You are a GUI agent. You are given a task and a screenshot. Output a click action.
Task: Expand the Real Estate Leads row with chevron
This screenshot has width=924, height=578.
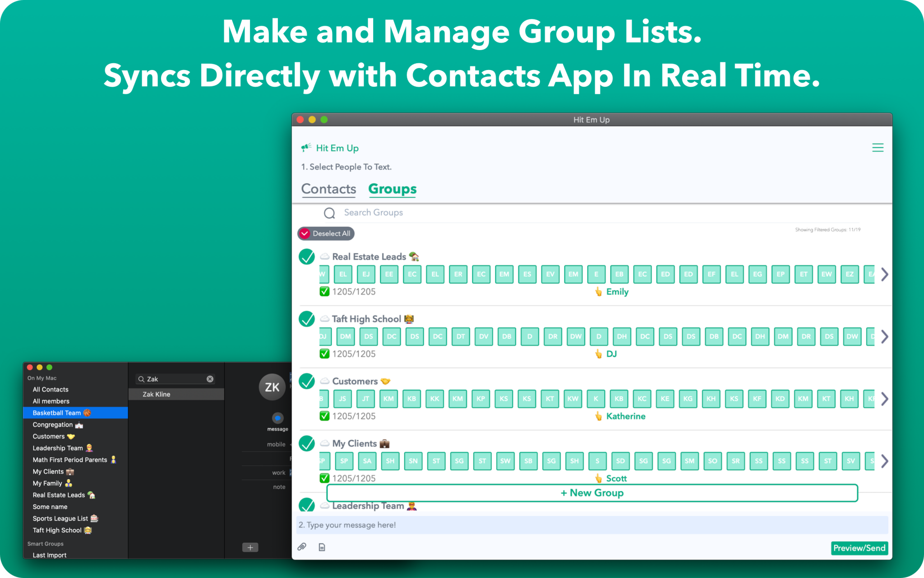pos(884,274)
